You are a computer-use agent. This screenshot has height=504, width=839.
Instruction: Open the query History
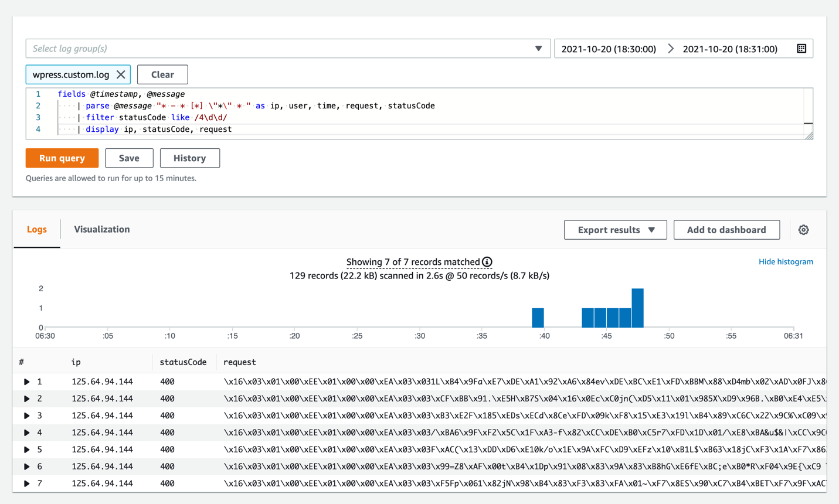tap(189, 158)
